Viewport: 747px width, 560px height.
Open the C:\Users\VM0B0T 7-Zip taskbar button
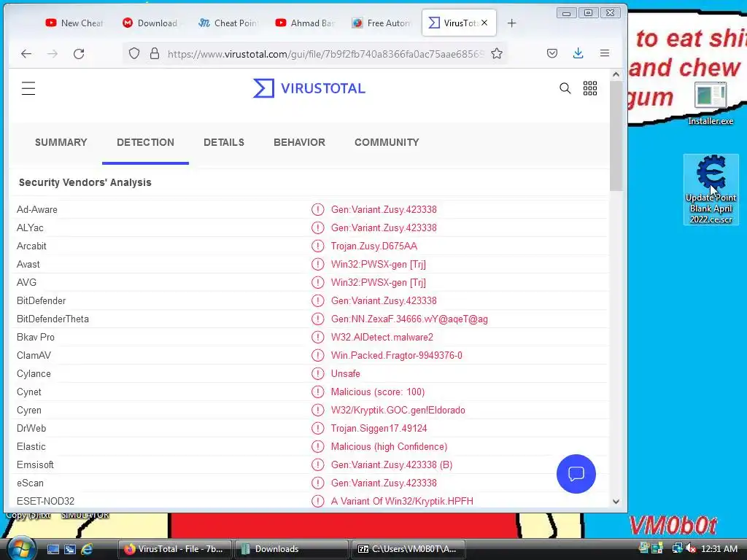click(408, 549)
